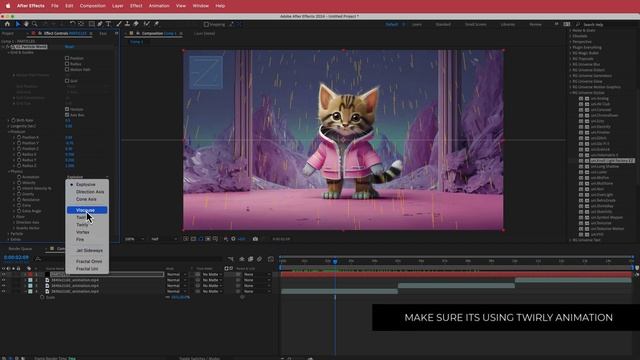This screenshot has height=360, width=640.
Task: Open layer 2 No Matte track matte dropdown
Action: click(212, 280)
